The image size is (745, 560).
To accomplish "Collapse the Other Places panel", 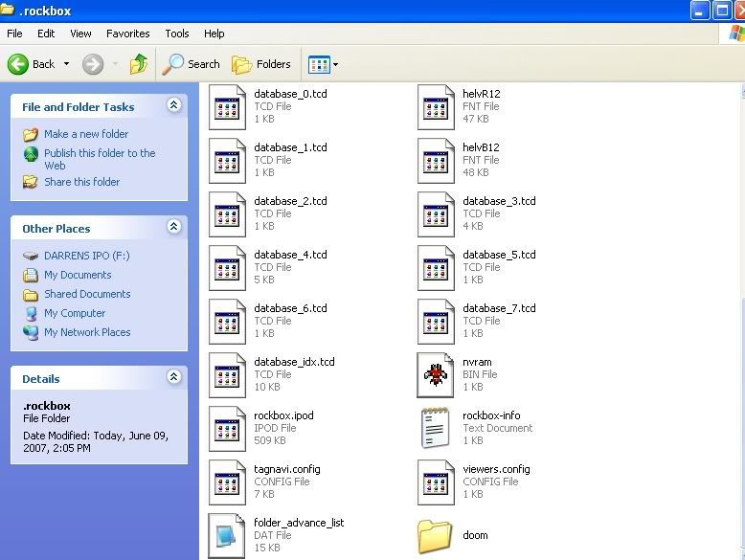I will coord(173,228).
